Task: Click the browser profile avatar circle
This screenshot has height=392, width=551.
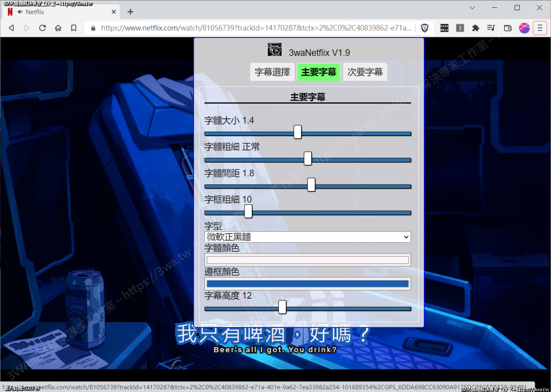Action: click(524, 28)
